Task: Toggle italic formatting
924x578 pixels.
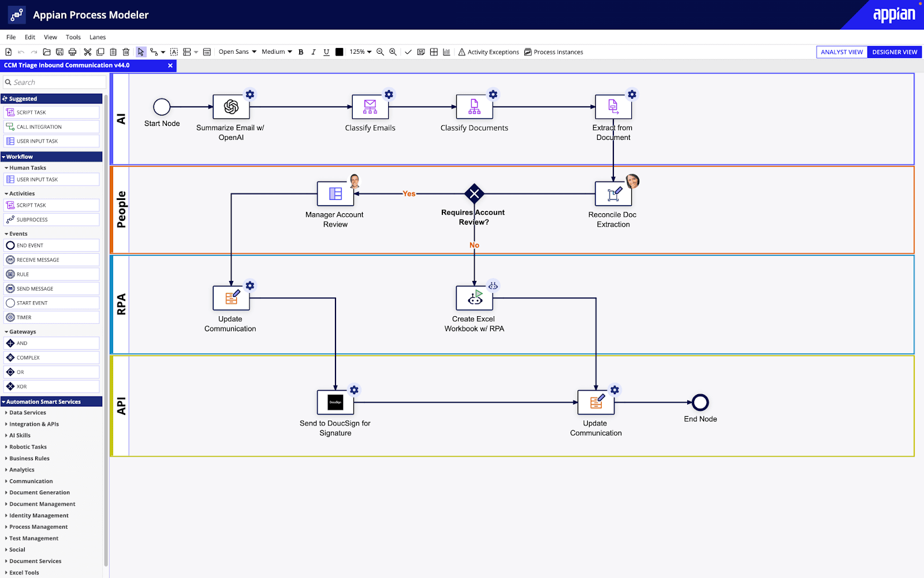Action: pos(314,52)
